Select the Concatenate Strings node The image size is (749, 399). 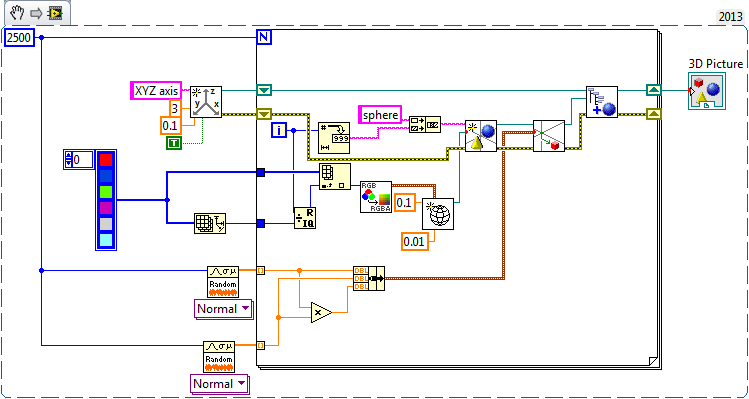(425, 124)
